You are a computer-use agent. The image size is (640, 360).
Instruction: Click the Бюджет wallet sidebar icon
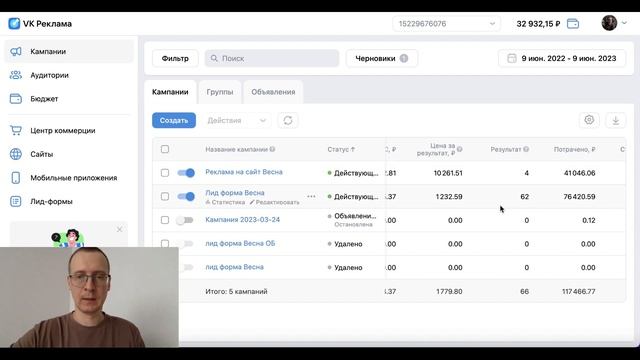point(16,99)
